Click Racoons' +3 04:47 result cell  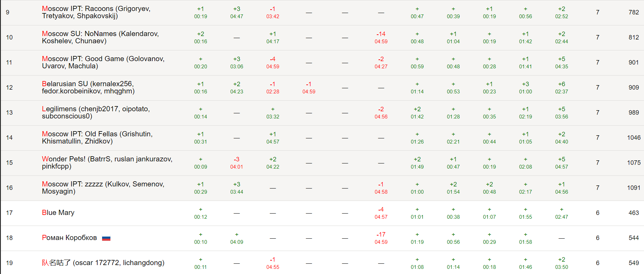pyautogui.click(x=237, y=12)
